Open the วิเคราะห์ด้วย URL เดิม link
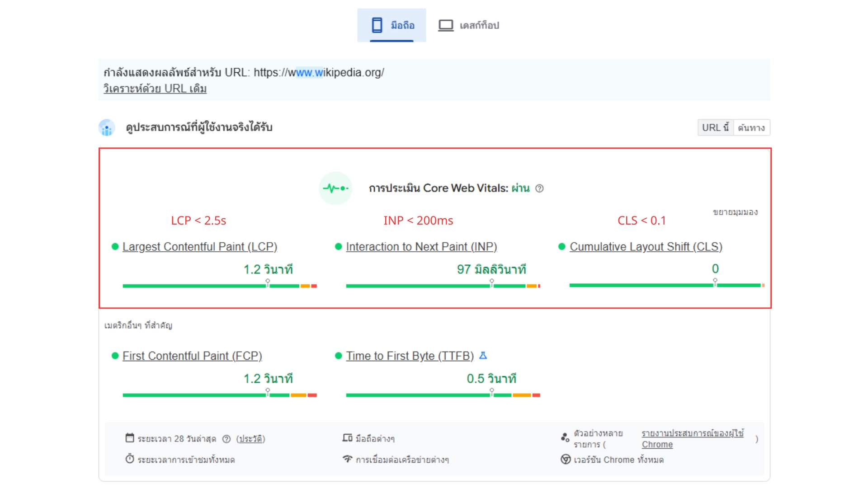This screenshot has width=868, height=488. pos(155,89)
